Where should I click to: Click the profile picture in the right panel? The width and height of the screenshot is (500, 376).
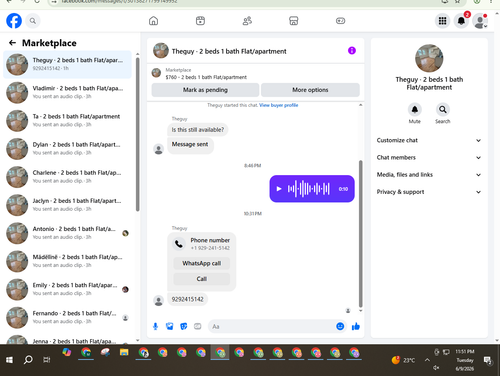coord(429,58)
